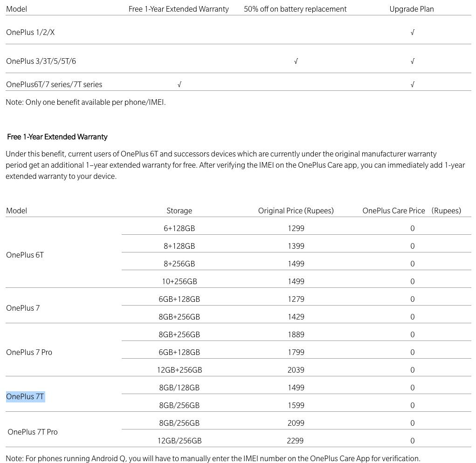The width and height of the screenshot is (476, 463).
Task: Click Care Price '0' in the 12GB/256GB row
Action: (x=412, y=441)
